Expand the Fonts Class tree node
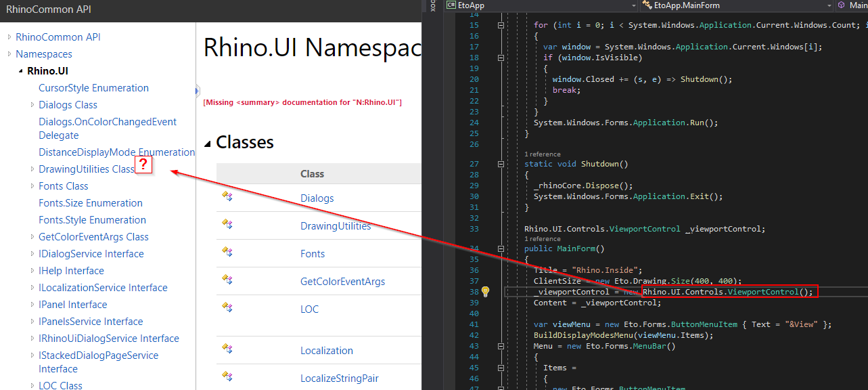Screen dimensions: 868x390 [32, 186]
